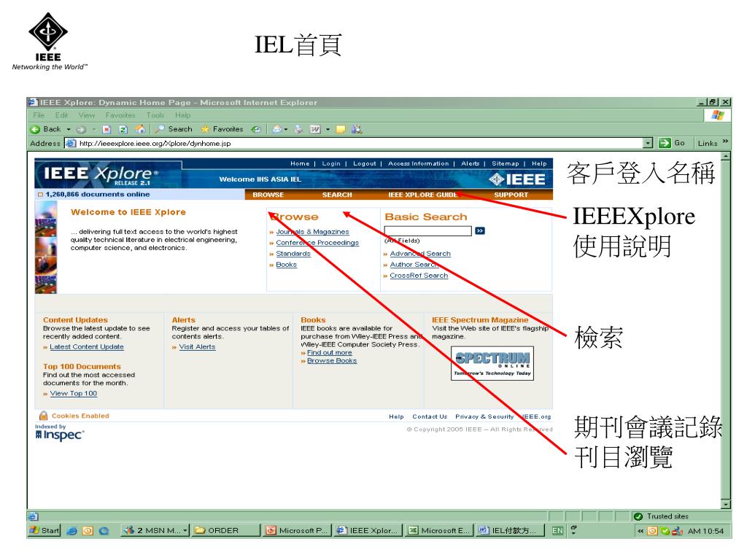The width and height of the screenshot is (747, 560).
Task: Open the SUPPORT tab
Action: [511, 195]
